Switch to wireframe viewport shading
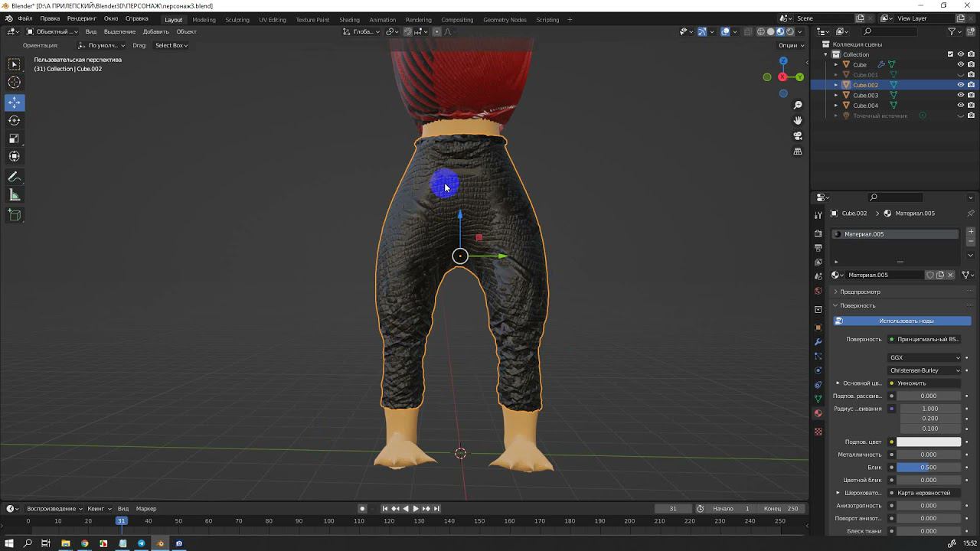 [x=761, y=31]
